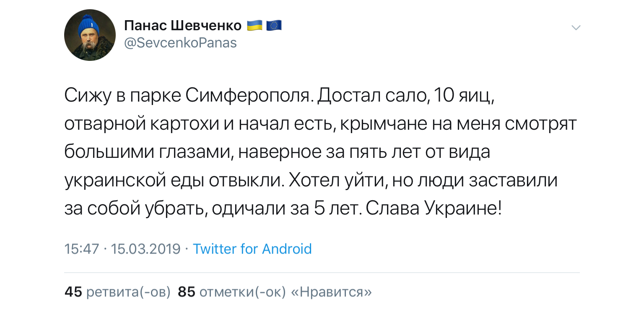This screenshot has width=644, height=309.
Task: Click the 15.03.2019 tweet date
Action: click(x=146, y=249)
